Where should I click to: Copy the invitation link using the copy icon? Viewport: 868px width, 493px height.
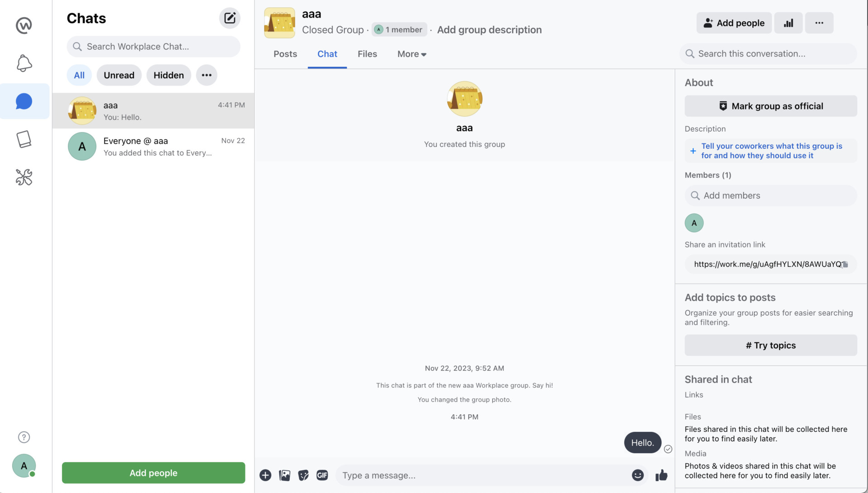point(844,264)
